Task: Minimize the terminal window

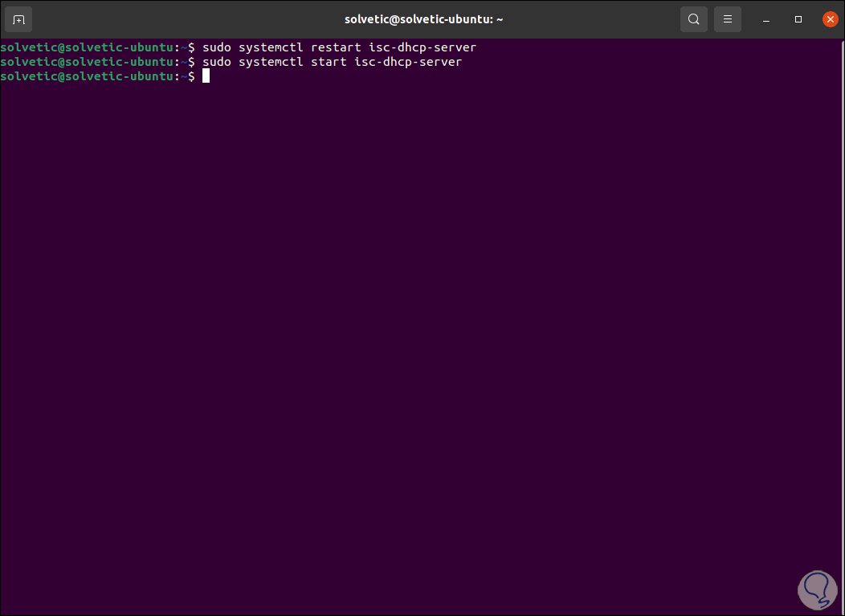Action: point(765,20)
